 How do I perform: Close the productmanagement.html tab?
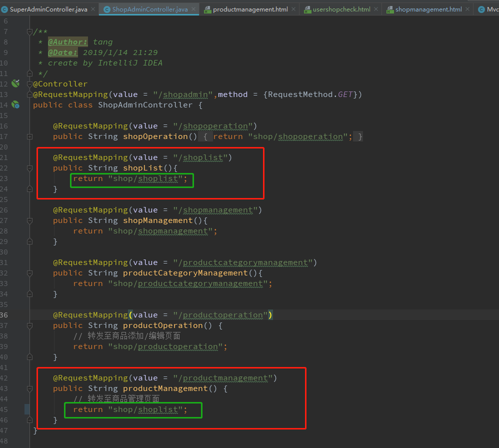point(293,9)
